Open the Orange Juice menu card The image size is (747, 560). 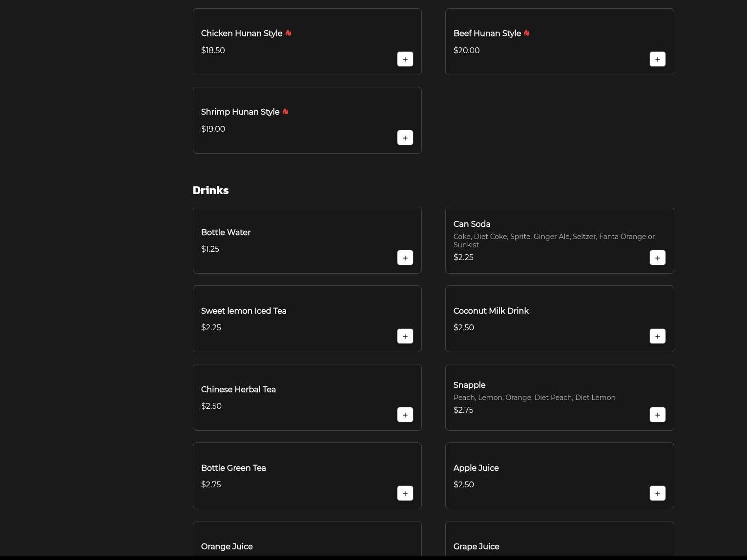(307, 539)
